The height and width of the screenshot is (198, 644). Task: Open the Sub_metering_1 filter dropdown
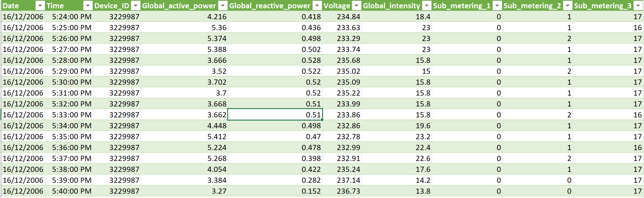coord(497,6)
